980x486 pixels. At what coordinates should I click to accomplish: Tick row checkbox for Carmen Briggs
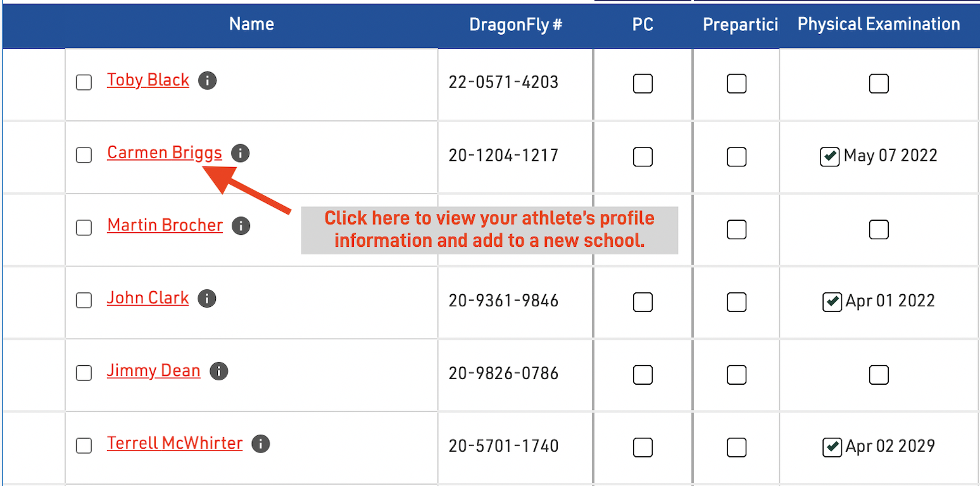(84, 155)
